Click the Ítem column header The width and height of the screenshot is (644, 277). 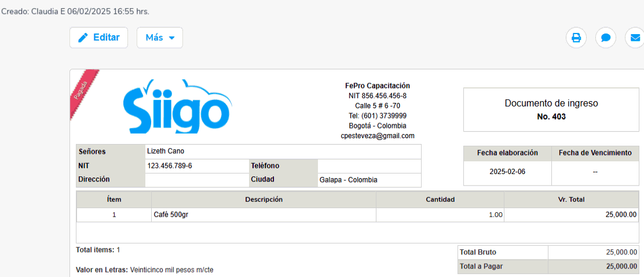click(114, 200)
